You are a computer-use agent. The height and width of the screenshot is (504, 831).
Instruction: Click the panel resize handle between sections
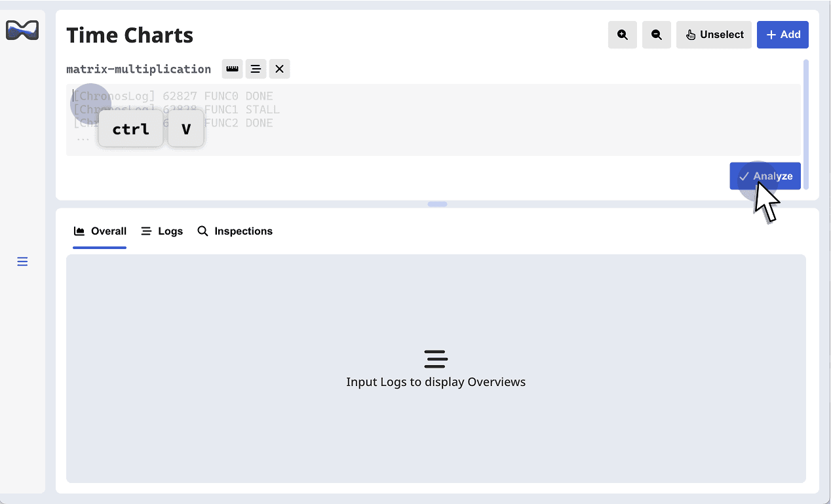437,204
